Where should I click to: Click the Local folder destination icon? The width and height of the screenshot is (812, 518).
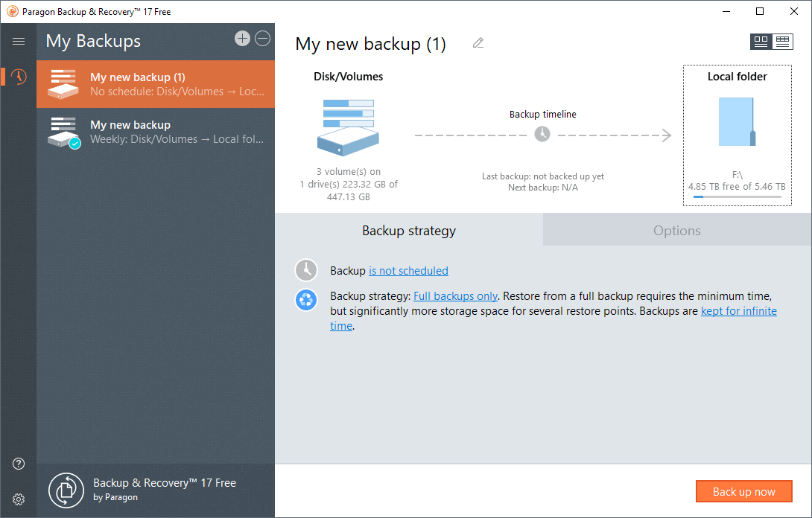pos(737,122)
